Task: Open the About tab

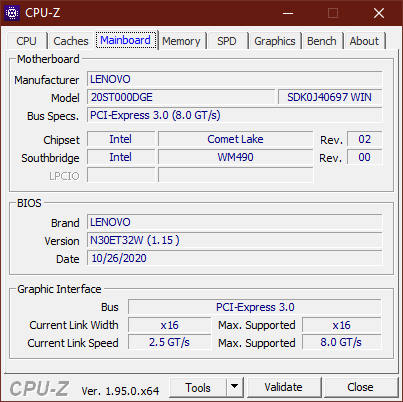Action: click(x=364, y=41)
